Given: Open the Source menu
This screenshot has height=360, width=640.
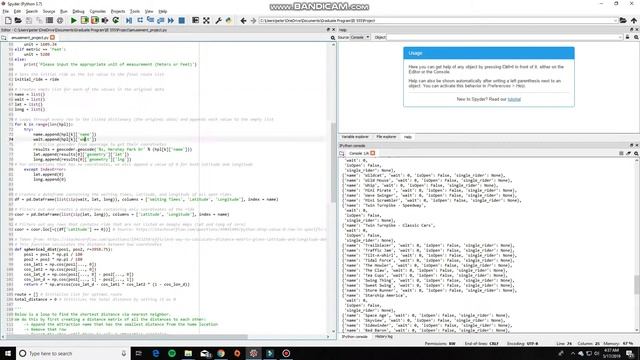Looking at the screenshot, I should tap(49, 11).
